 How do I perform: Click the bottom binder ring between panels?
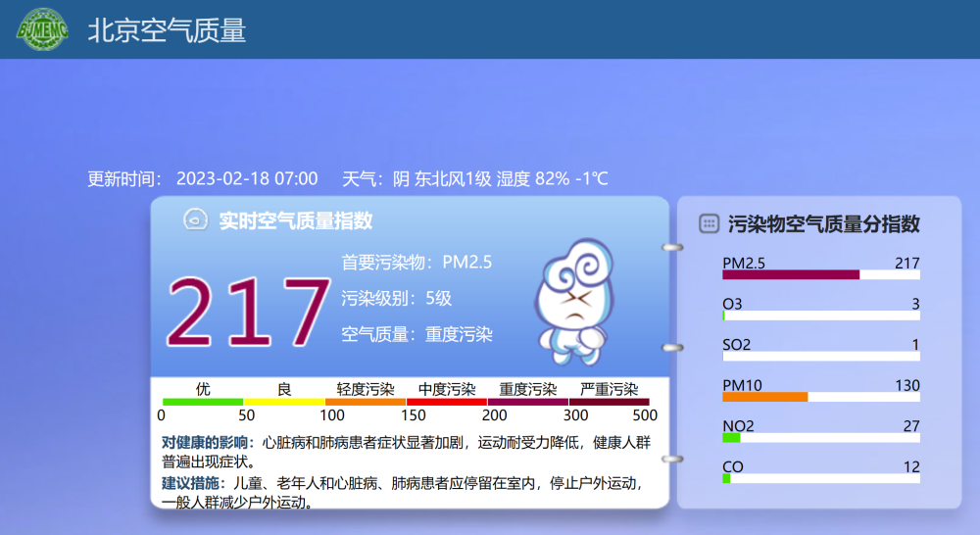[x=672, y=459]
